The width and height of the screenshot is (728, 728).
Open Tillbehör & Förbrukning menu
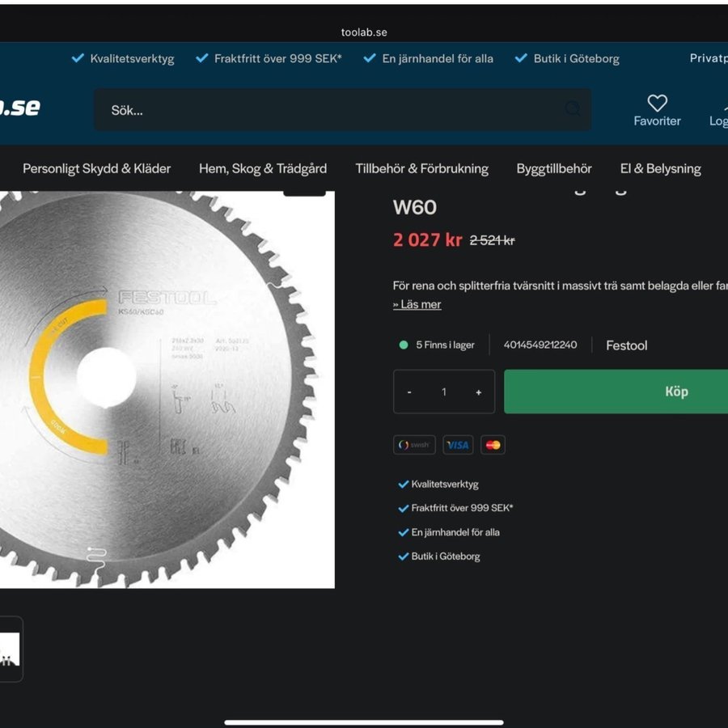tap(421, 168)
